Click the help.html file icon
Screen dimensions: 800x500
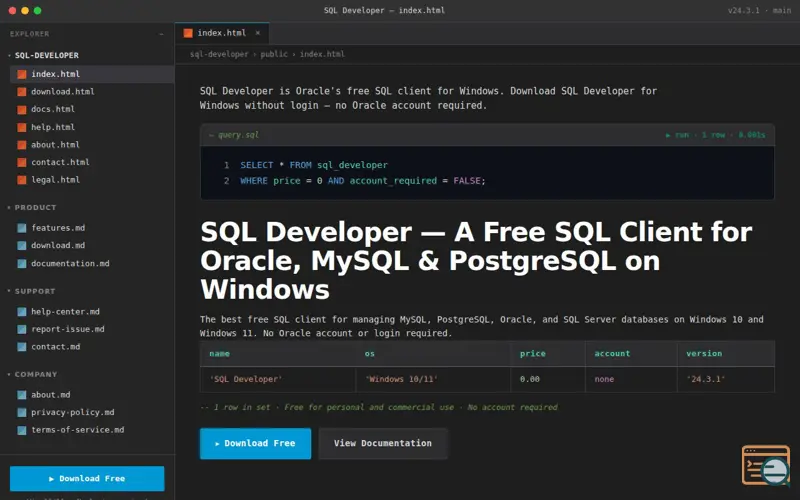(22, 127)
